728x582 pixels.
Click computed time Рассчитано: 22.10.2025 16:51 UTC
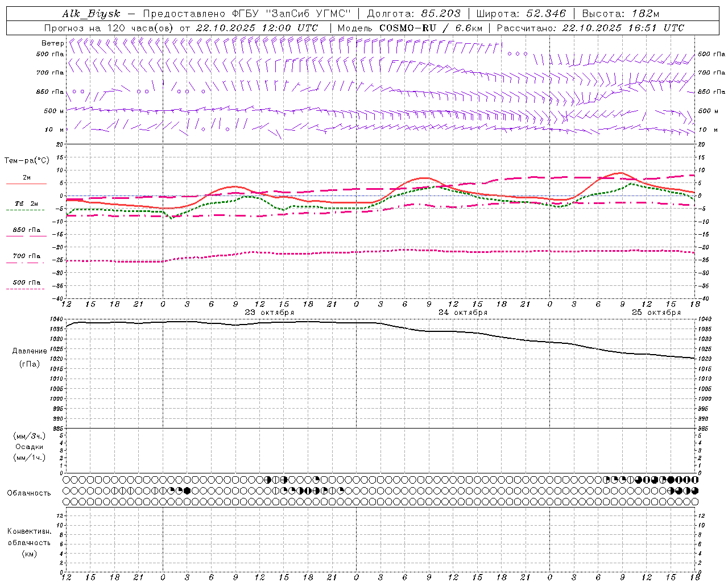[590, 28]
